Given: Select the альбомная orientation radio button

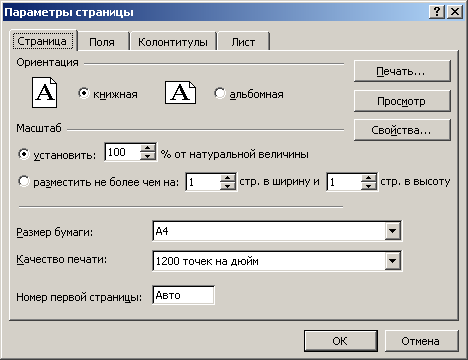Looking at the screenshot, I should (220, 93).
